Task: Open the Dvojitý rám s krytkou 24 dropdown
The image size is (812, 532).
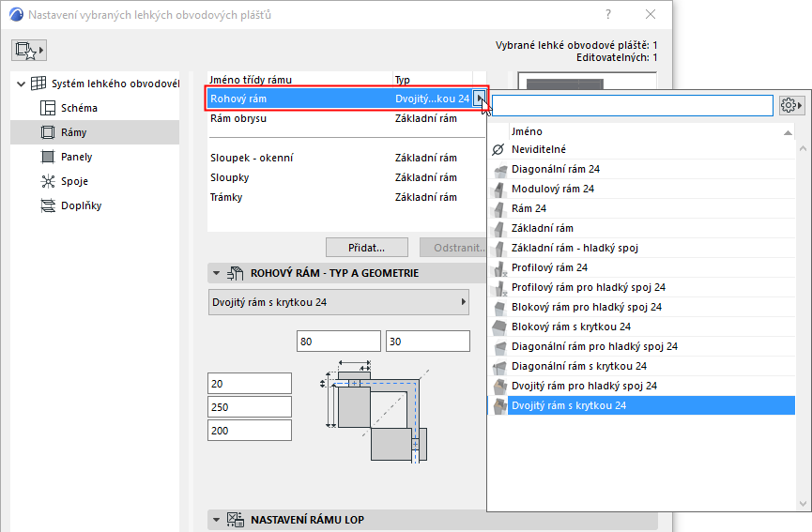Action: coord(339,302)
